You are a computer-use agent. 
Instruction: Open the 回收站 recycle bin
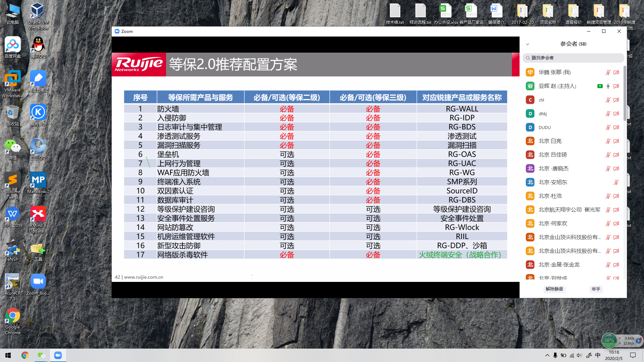coord(13,115)
